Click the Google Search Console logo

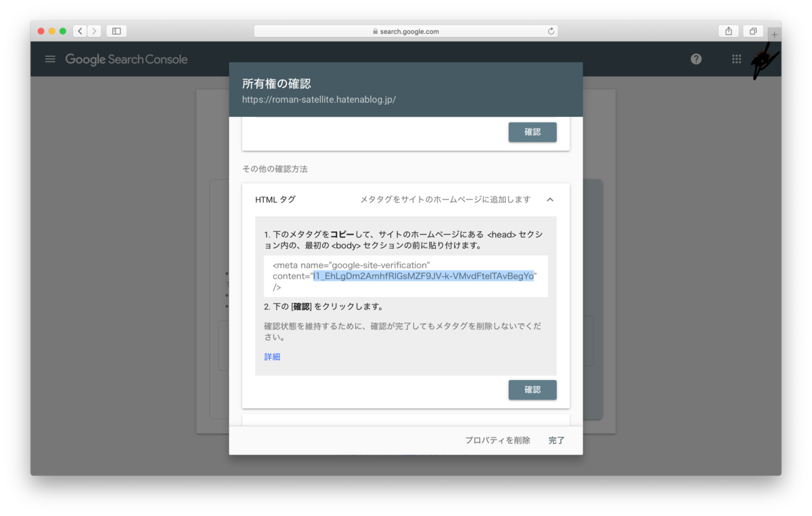coord(127,60)
